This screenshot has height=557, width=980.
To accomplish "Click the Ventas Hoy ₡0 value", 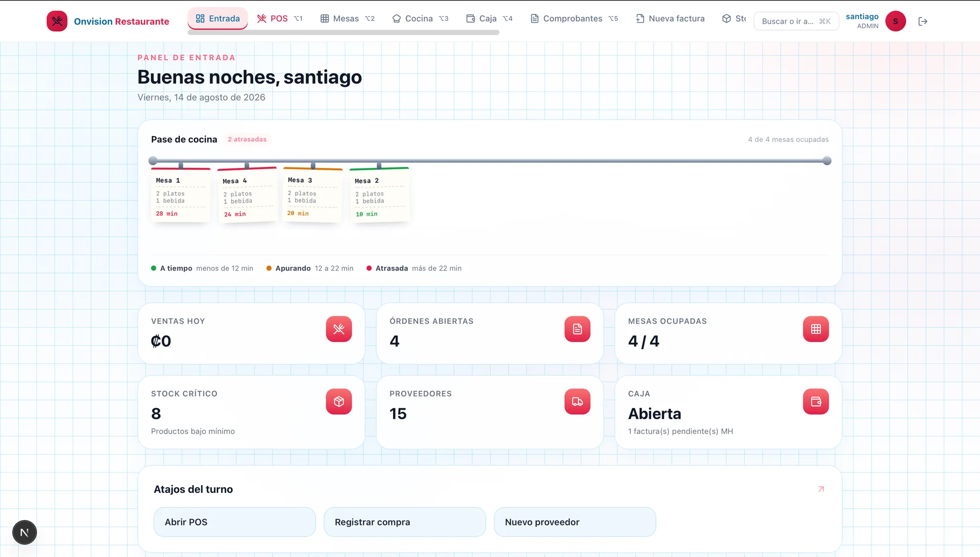I will point(161,341).
